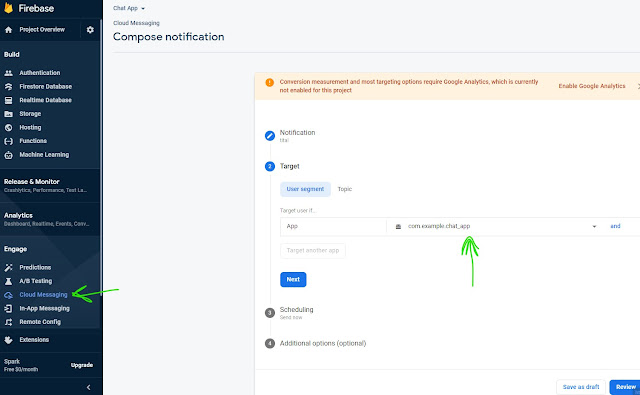The image size is (640, 395).
Task: Click the Realtime Database icon
Action: coord(8,100)
